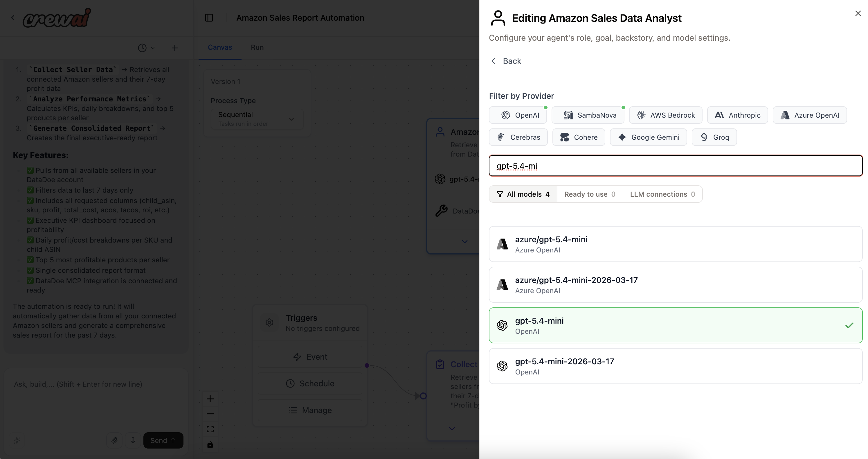Choose the gpt-5.4-mini-2026-03-17 OpenAI model

(676, 366)
